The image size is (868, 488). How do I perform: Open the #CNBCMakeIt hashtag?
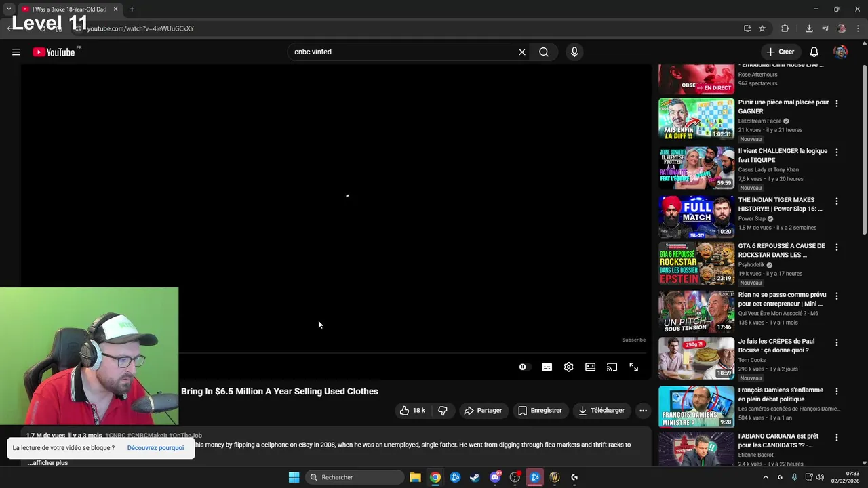click(x=147, y=436)
